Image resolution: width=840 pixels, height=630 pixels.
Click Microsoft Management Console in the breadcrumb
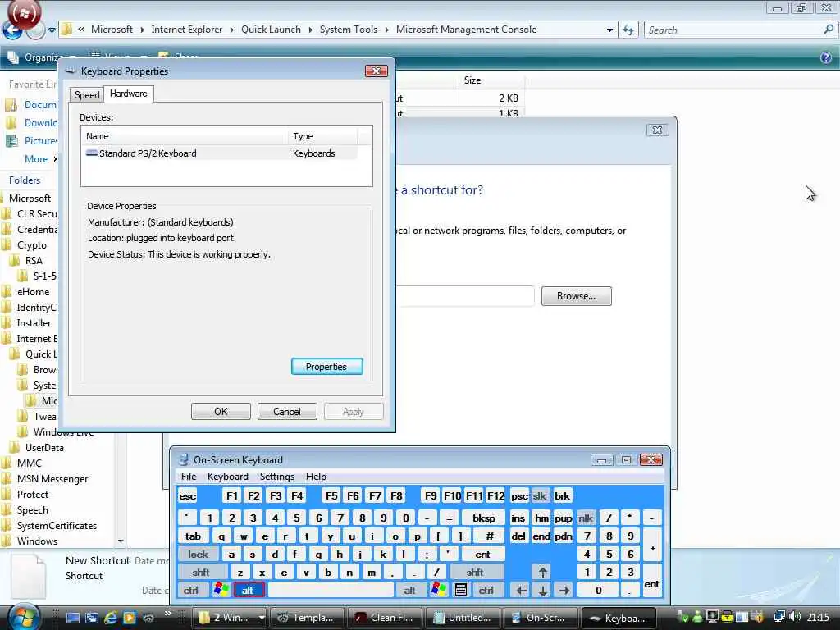point(466,30)
